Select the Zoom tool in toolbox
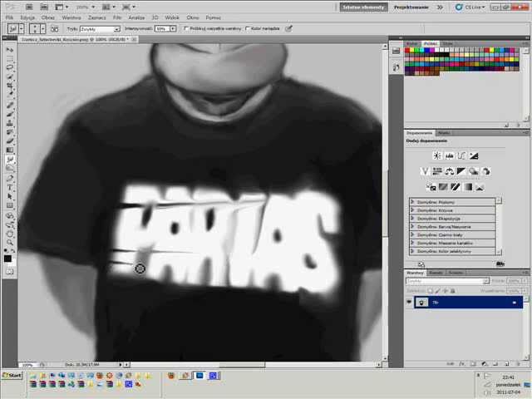 point(10,242)
